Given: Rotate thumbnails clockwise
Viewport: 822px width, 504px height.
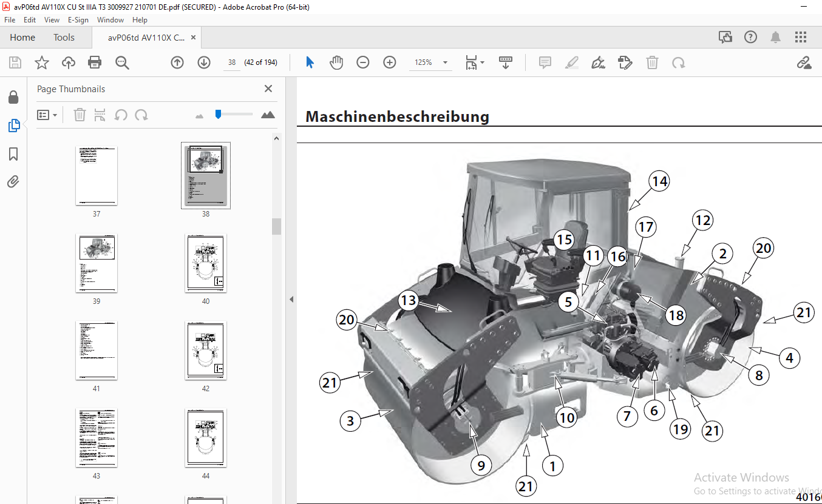Looking at the screenshot, I should coord(141,115).
